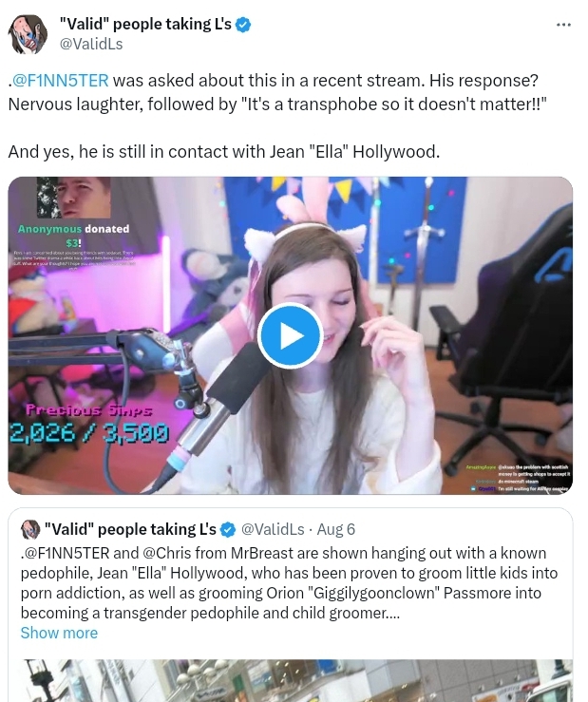Click the 2,026 / 3,500 goal counter in the video
588x702 pixels.
point(89,432)
